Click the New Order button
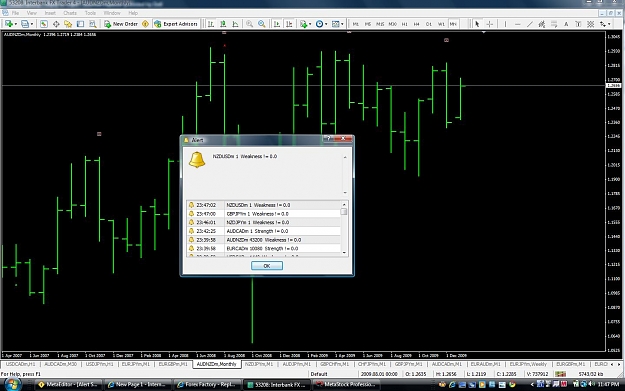Screen dimensions: 625x391 click(x=121, y=24)
